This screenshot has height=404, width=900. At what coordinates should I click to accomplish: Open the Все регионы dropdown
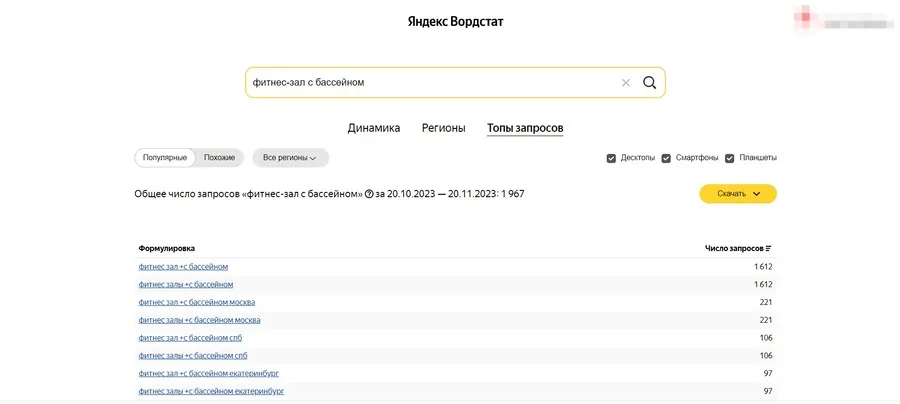click(290, 158)
